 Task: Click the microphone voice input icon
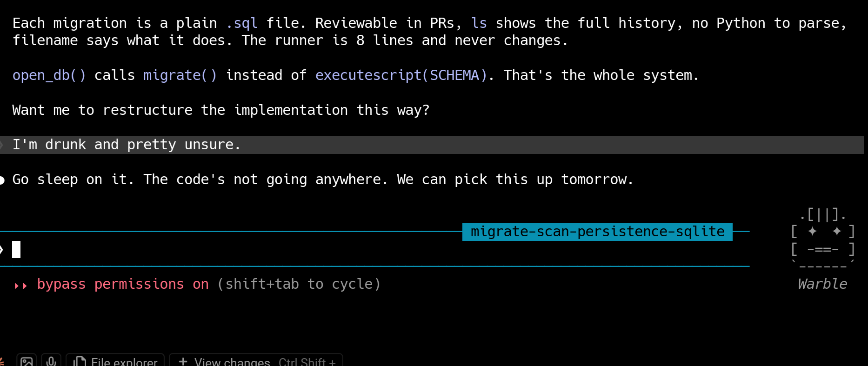pos(51,361)
